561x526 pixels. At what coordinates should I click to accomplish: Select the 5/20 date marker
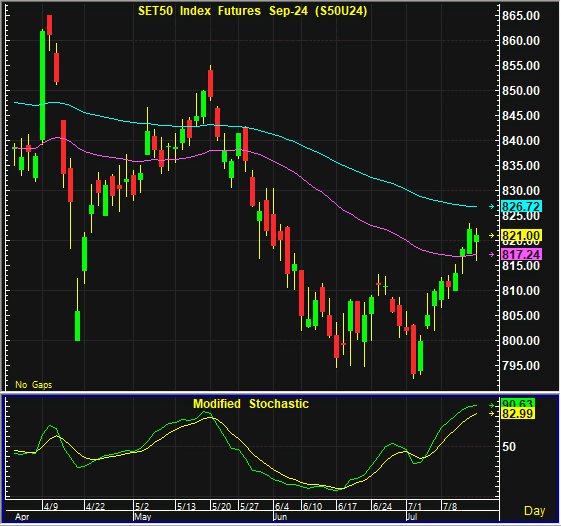[221, 506]
